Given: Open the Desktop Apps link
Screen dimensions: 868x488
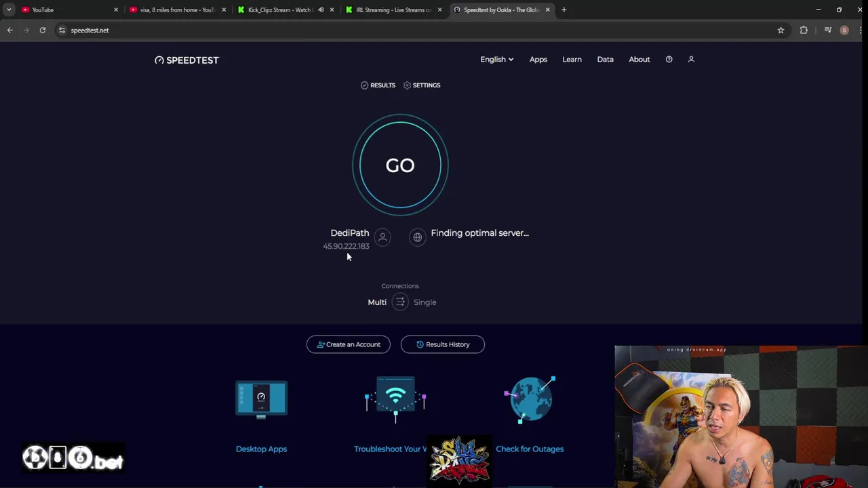Looking at the screenshot, I should pyautogui.click(x=261, y=449).
